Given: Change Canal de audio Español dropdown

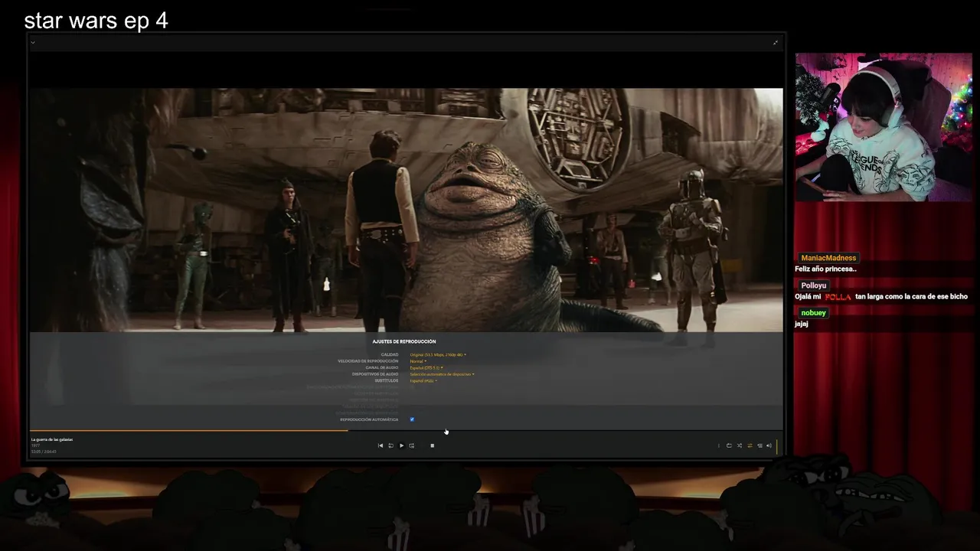Looking at the screenshot, I should tap(426, 367).
